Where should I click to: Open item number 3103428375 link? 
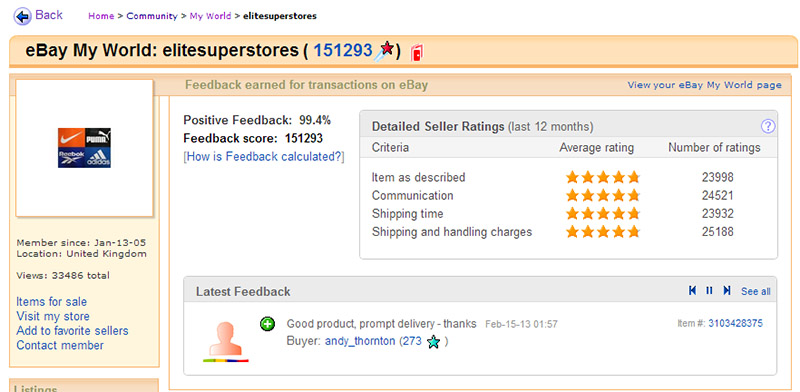pyautogui.click(x=735, y=323)
